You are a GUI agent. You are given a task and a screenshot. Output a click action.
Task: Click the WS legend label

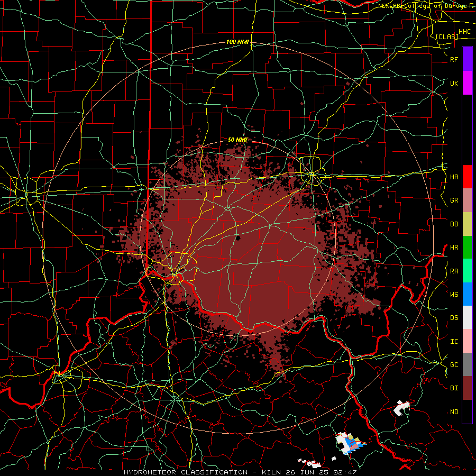pyautogui.click(x=454, y=295)
